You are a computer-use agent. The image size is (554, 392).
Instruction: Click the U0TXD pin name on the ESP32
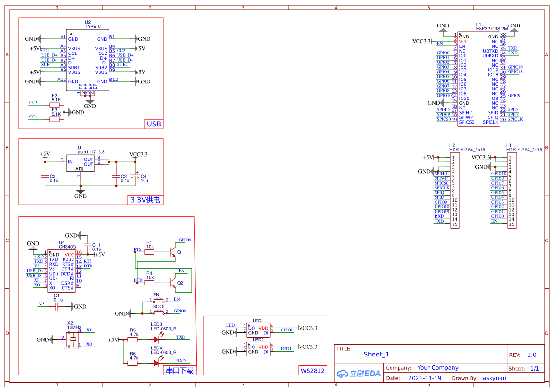point(490,51)
